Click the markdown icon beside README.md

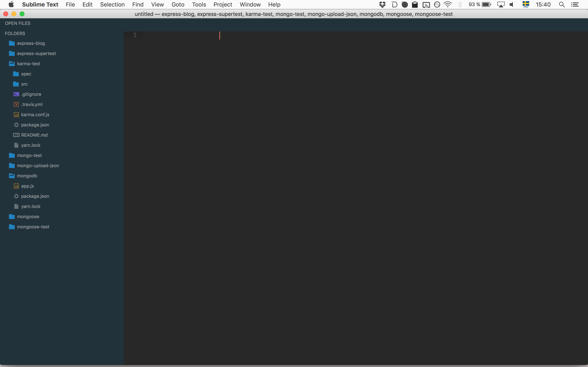(16, 135)
